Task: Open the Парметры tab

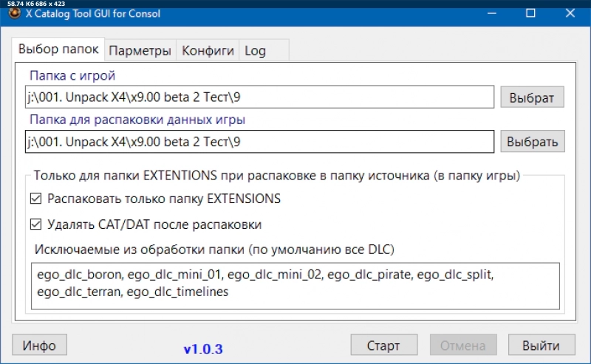Action: 140,50
